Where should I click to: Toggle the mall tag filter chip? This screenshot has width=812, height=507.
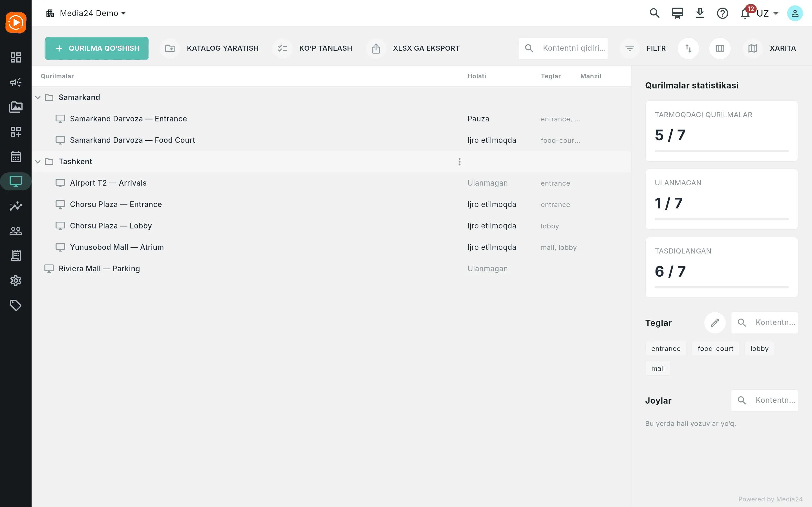click(x=658, y=368)
